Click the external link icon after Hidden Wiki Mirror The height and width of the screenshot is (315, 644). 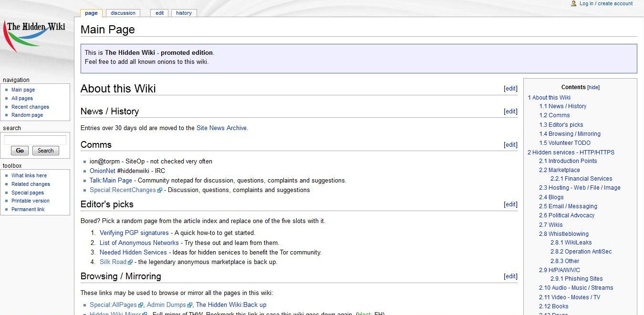pos(144,314)
